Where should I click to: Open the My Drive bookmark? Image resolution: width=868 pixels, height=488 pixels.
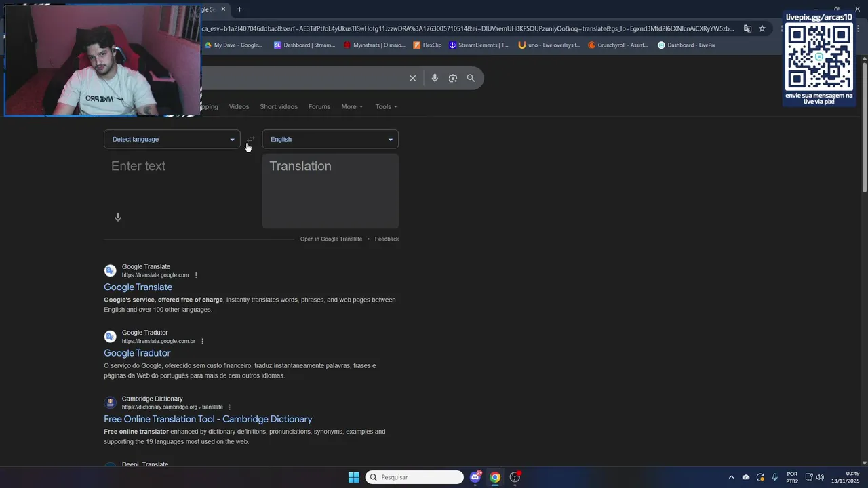[x=233, y=45]
